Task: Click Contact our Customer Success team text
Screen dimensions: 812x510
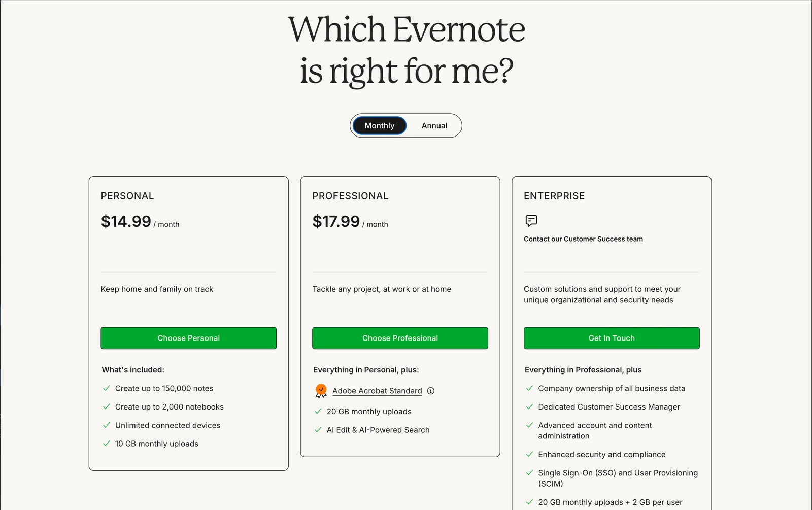Action: pyautogui.click(x=583, y=239)
